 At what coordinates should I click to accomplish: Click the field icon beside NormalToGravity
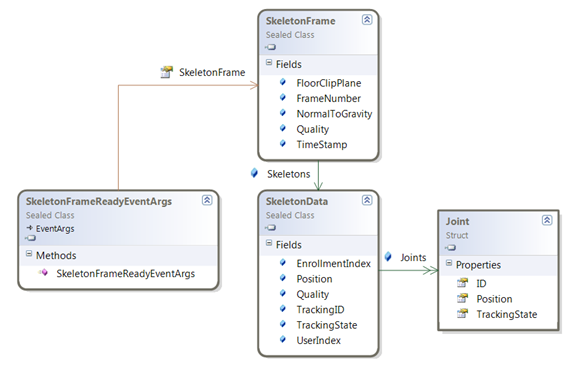coord(282,113)
